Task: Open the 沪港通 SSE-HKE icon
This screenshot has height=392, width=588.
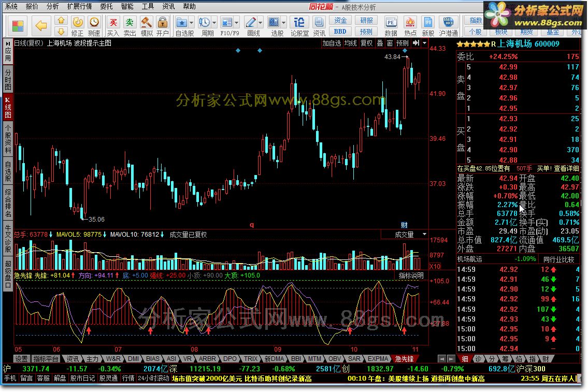Action: pyautogui.click(x=449, y=26)
